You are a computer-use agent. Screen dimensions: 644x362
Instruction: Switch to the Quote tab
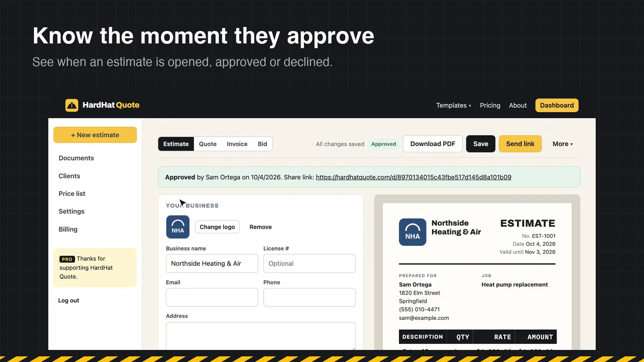[208, 144]
